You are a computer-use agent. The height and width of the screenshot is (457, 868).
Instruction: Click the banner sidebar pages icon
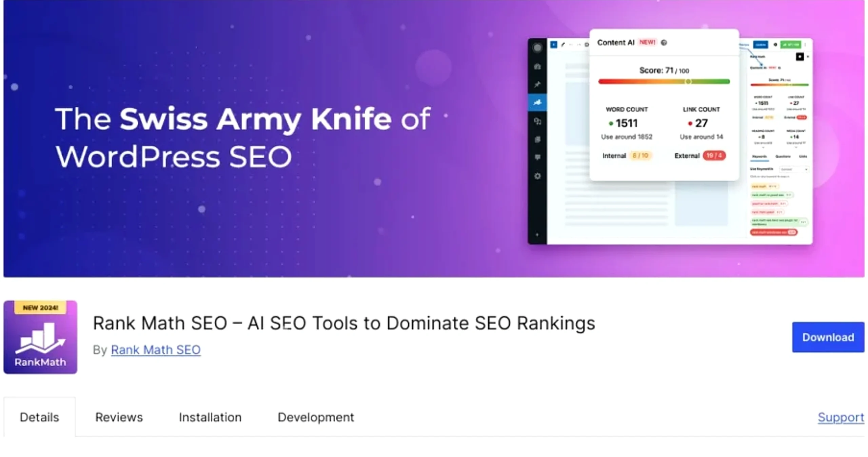pos(537,139)
